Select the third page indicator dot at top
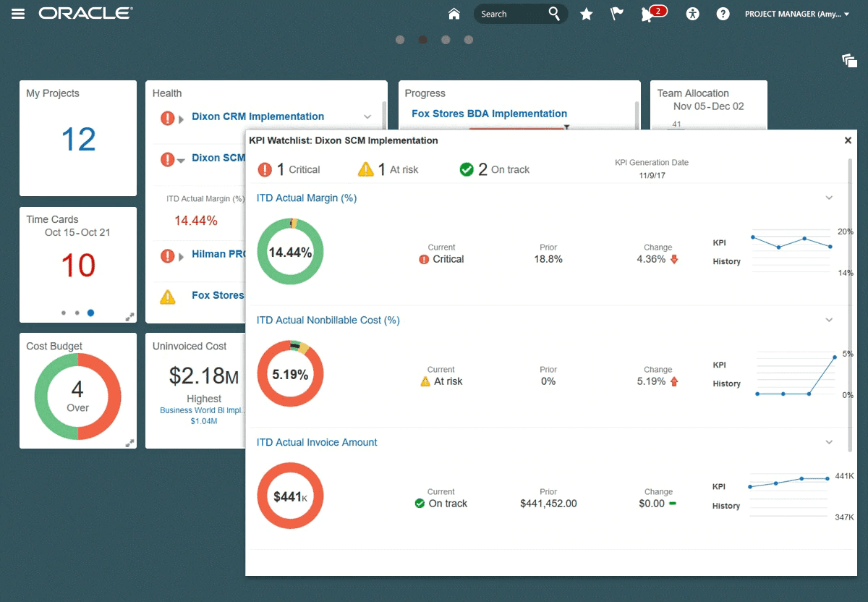This screenshot has height=602, width=868. [x=446, y=40]
